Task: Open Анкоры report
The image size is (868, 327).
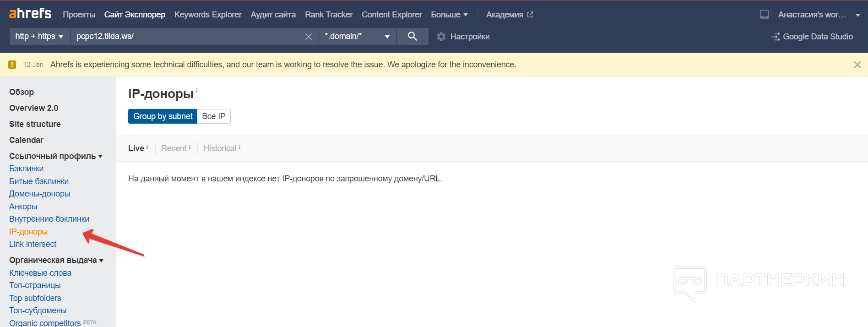Action: [23, 207]
